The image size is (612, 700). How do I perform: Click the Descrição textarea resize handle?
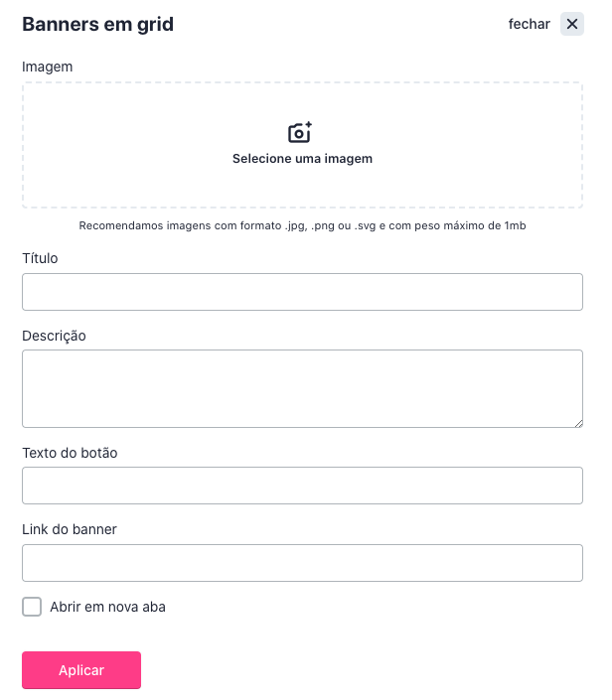coord(578,424)
